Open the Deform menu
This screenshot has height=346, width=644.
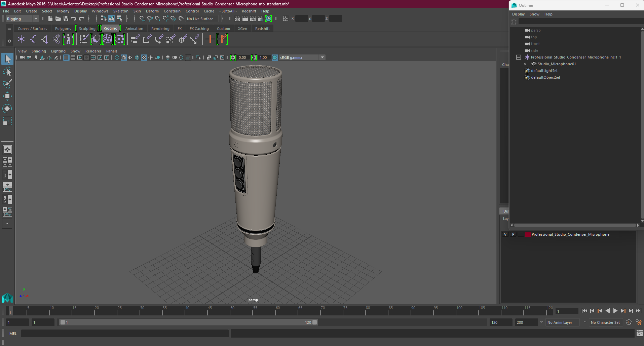pyautogui.click(x=152, y=11)
